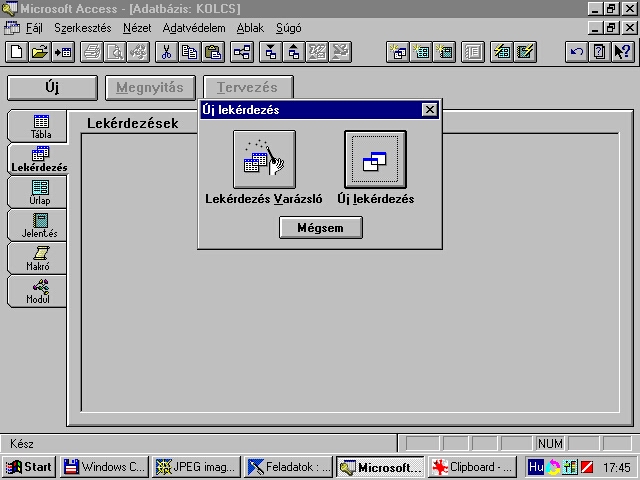Click the New database toolbar icon
Image resolution: width=640 pixels, height=480 pixels.
click(x=16, y=52)
